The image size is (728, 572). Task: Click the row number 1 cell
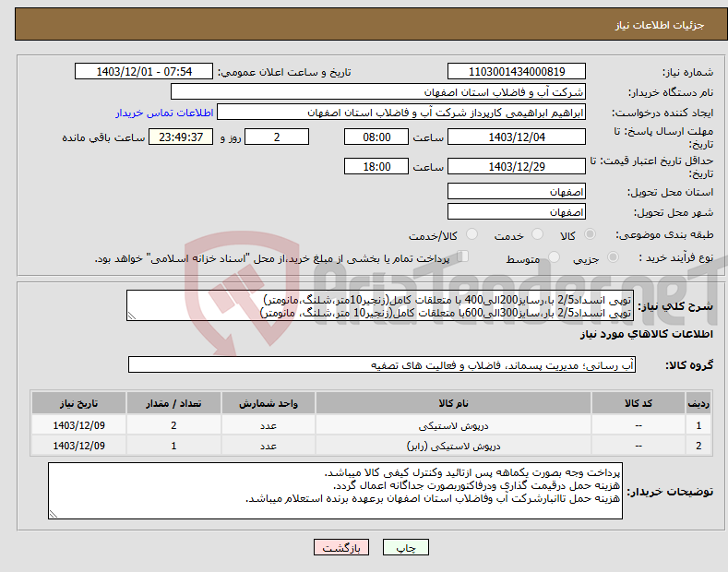point(698,425)
